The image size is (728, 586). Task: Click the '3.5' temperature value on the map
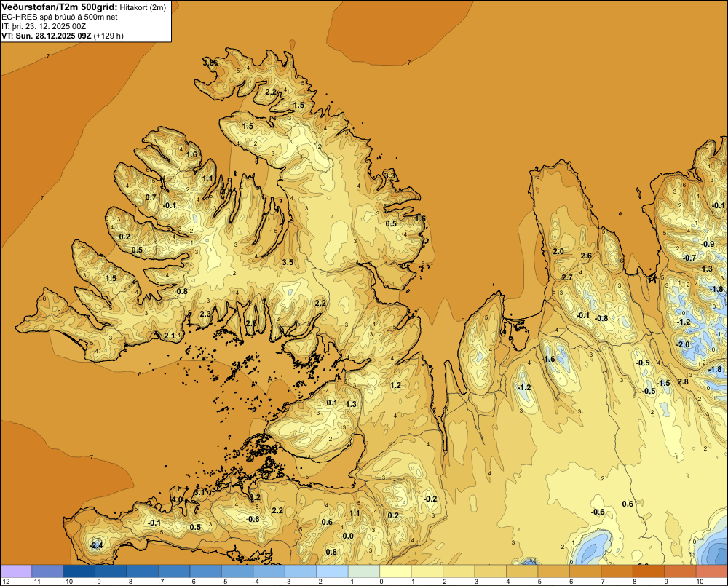click(288, 262)
